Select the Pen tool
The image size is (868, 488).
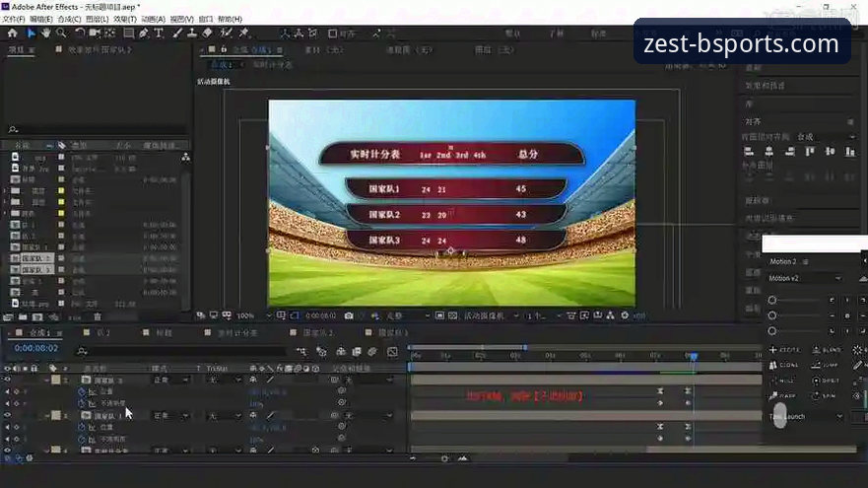pos(144,34)
